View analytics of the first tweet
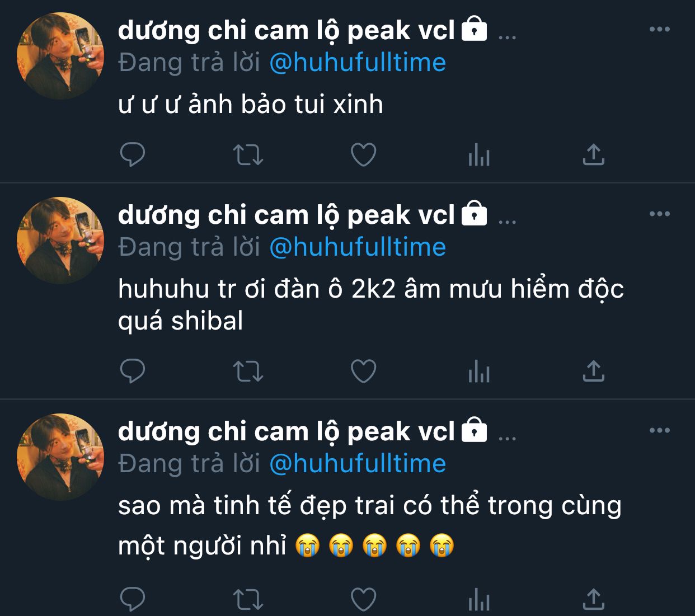This screenshot has height=616, width=695. [x=479, y=155]
